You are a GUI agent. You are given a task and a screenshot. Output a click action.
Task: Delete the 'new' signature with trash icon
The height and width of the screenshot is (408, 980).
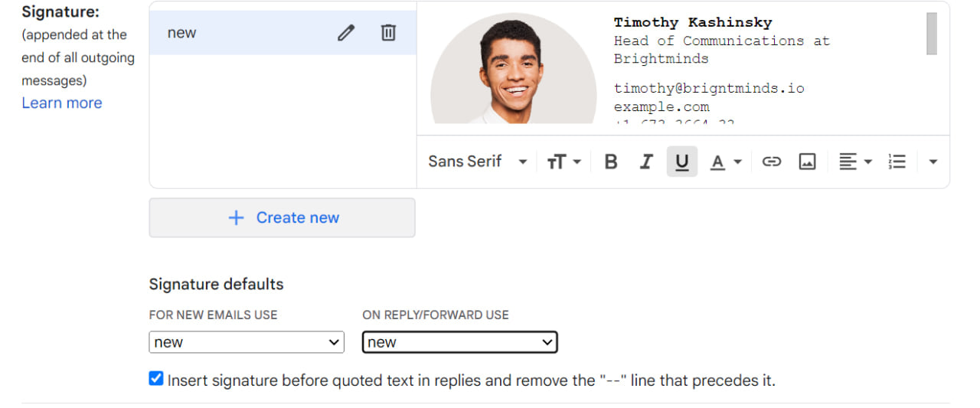tap(388, 33)
